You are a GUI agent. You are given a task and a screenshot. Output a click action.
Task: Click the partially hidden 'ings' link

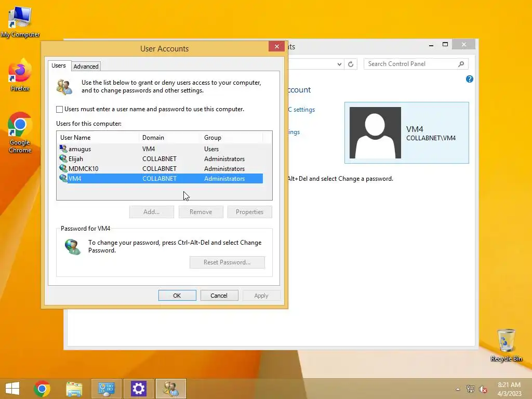pyautogui.click(x=294, y=132)
